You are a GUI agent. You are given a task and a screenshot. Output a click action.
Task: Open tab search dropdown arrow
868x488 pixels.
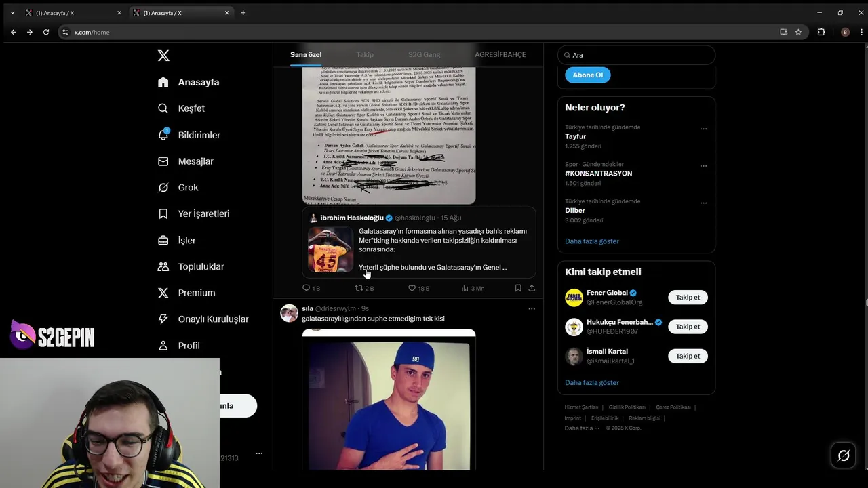tap(12, 13)
